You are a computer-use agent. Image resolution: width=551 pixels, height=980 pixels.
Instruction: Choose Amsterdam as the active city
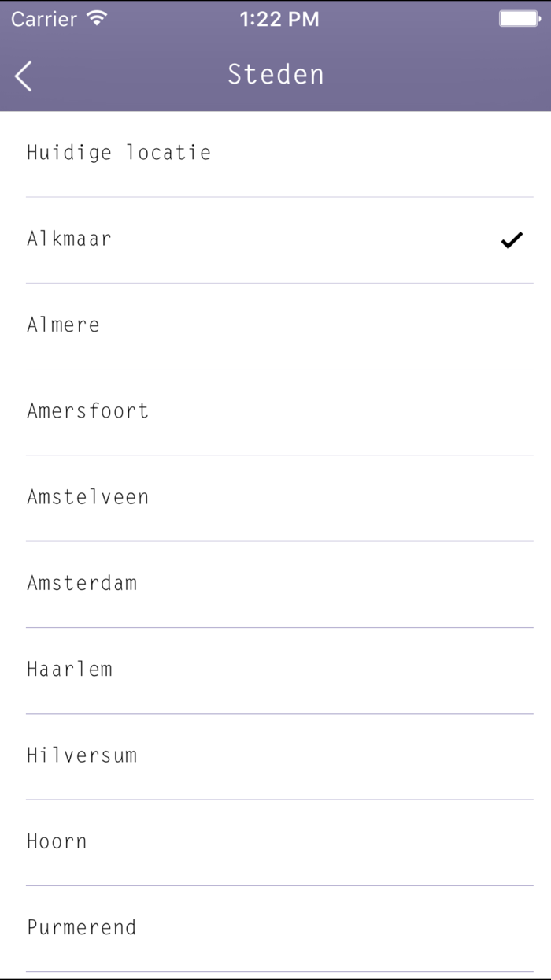pos(82,583)
